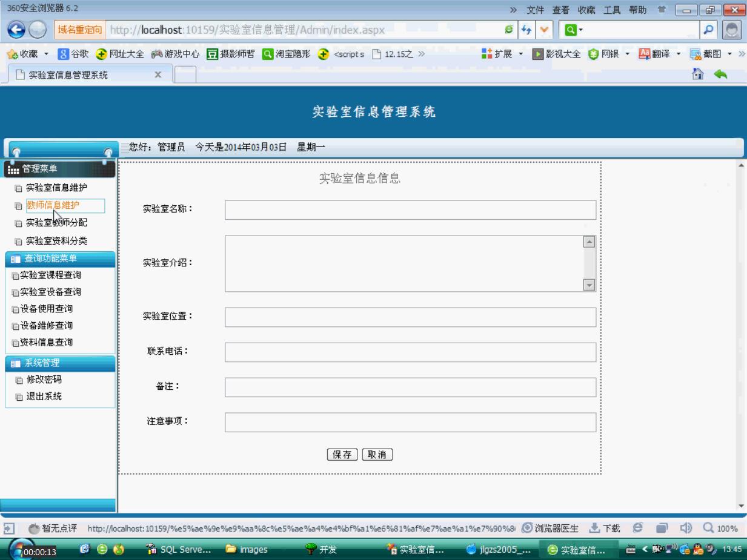Open the 摄影师哲 bookmark

click(231, 54)
